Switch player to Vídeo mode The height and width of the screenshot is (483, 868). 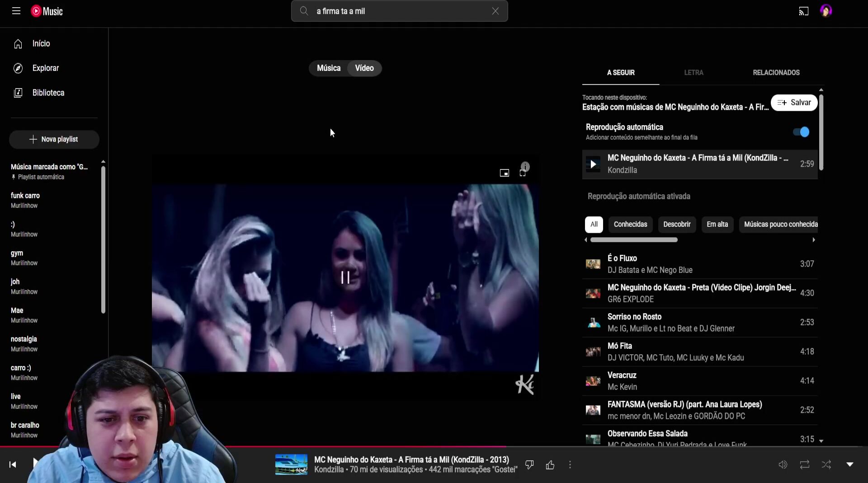(364, 68)
